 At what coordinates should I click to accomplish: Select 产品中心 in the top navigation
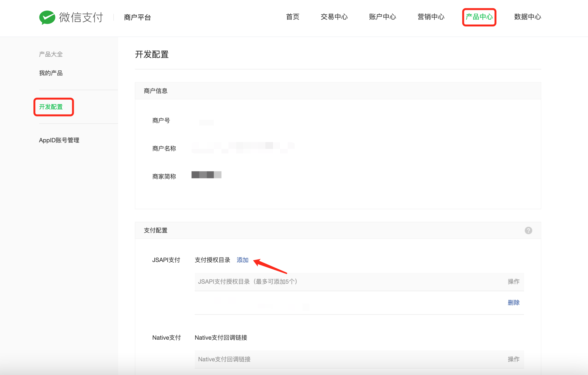click(x=479, y=17)
